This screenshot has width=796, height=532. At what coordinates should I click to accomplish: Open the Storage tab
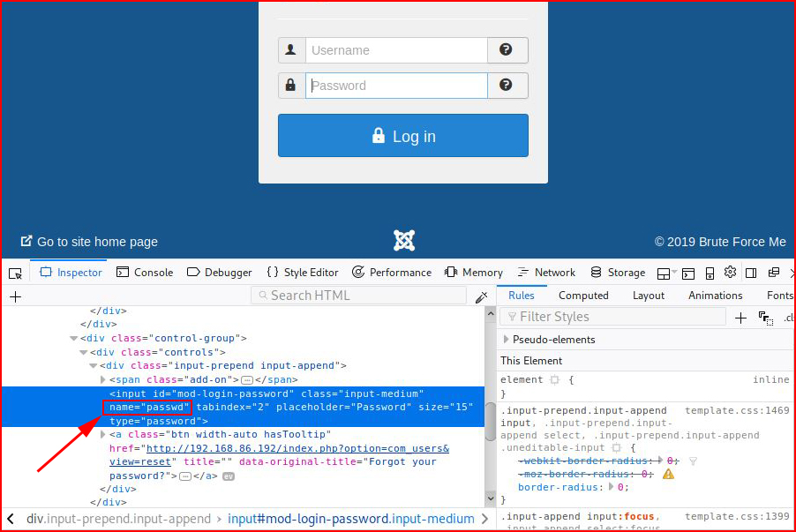pos(618,273)
